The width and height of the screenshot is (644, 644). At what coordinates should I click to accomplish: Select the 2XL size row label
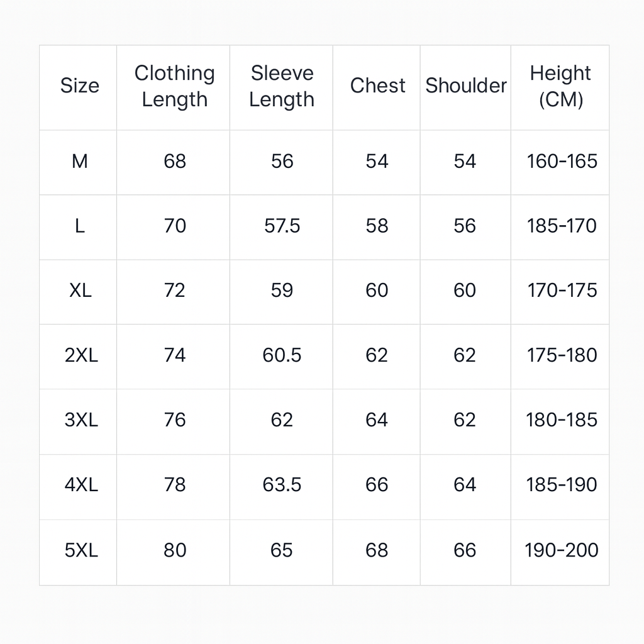coord(81,355)
